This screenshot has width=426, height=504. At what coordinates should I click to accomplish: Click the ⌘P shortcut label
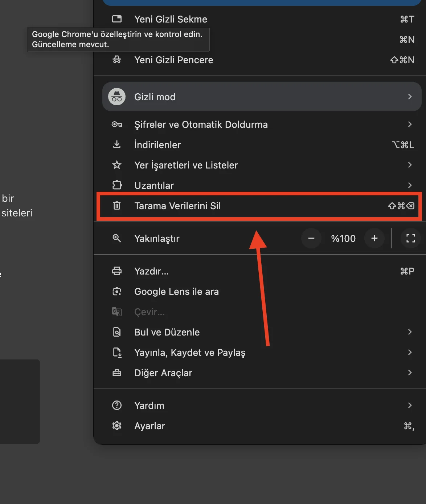click(x=407, y=271)
